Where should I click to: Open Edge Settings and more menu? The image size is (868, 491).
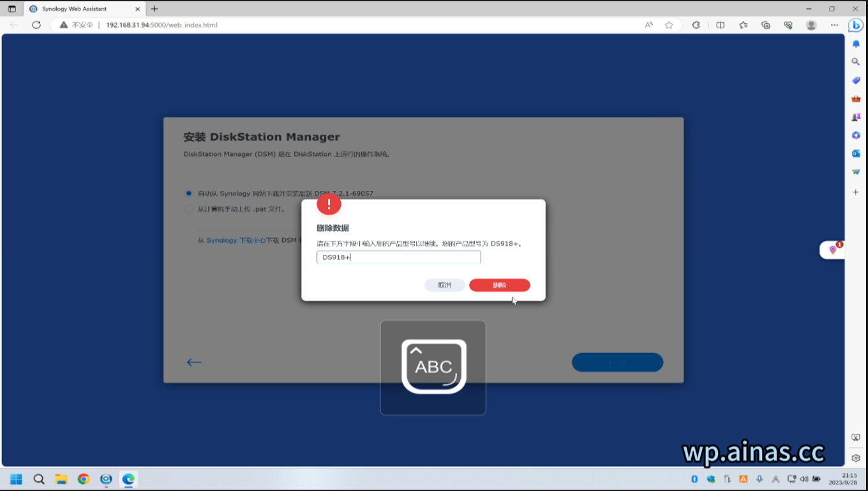pyautogui.click(x=834, y=25)
